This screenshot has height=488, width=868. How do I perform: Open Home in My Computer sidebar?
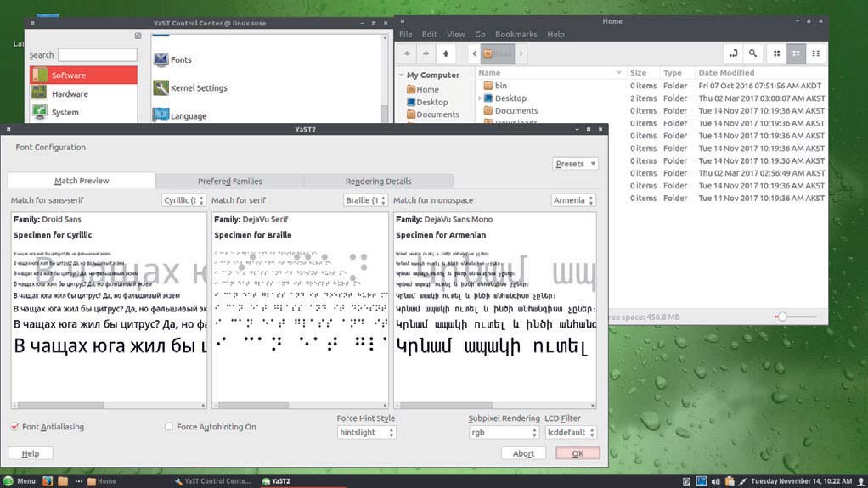(422, 89)
